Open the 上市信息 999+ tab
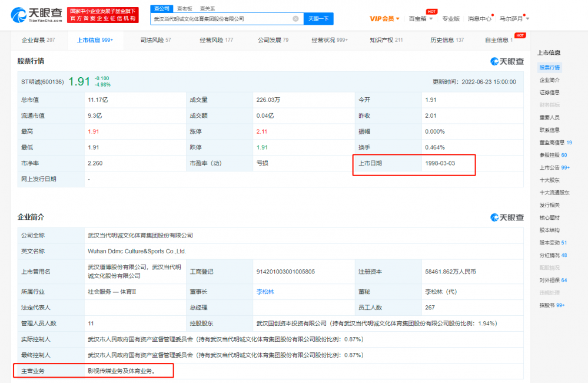The image size is (588, 383). coord(95,40)
